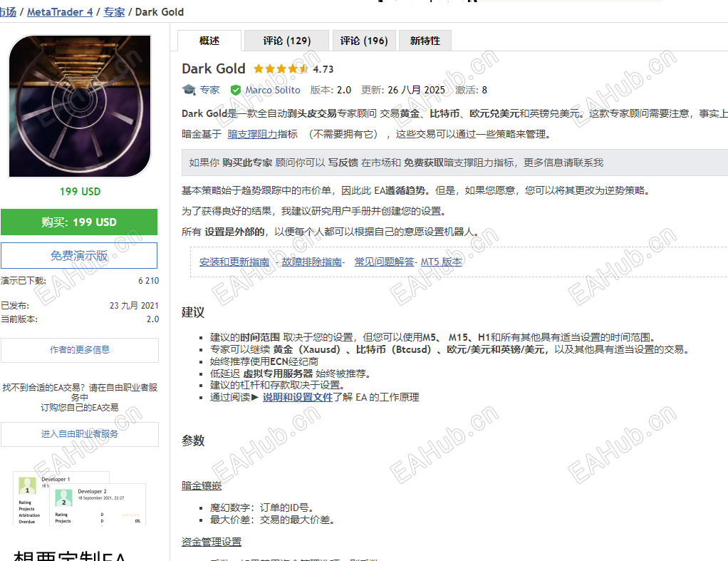Click the graduation cap expert icon

(x=189, y=90)
